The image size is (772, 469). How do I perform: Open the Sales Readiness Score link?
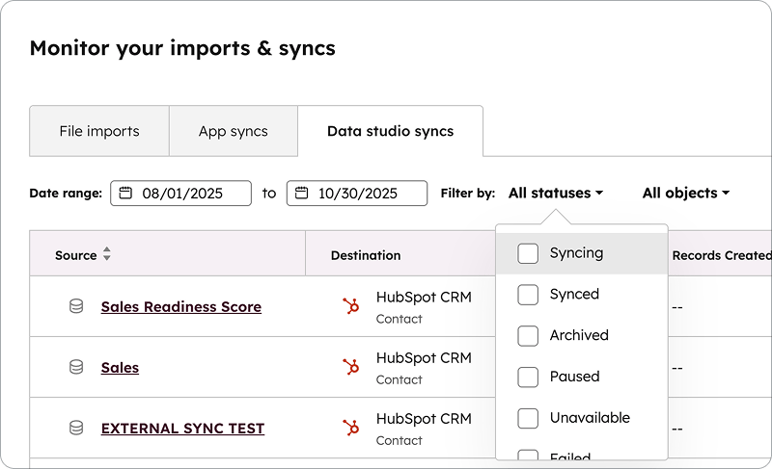[x=181, y=307]
